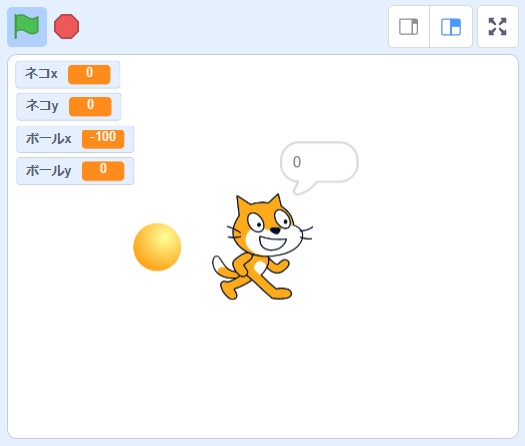Enter full screen stage mode
The width and height of the screenshot is (525, 446).
(498, 26)
